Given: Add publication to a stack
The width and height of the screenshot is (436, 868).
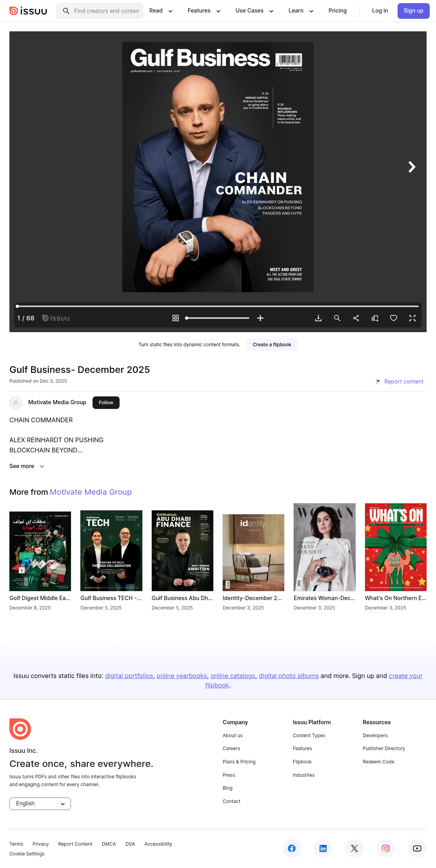Looking at the screenshot, I should 375,318.
